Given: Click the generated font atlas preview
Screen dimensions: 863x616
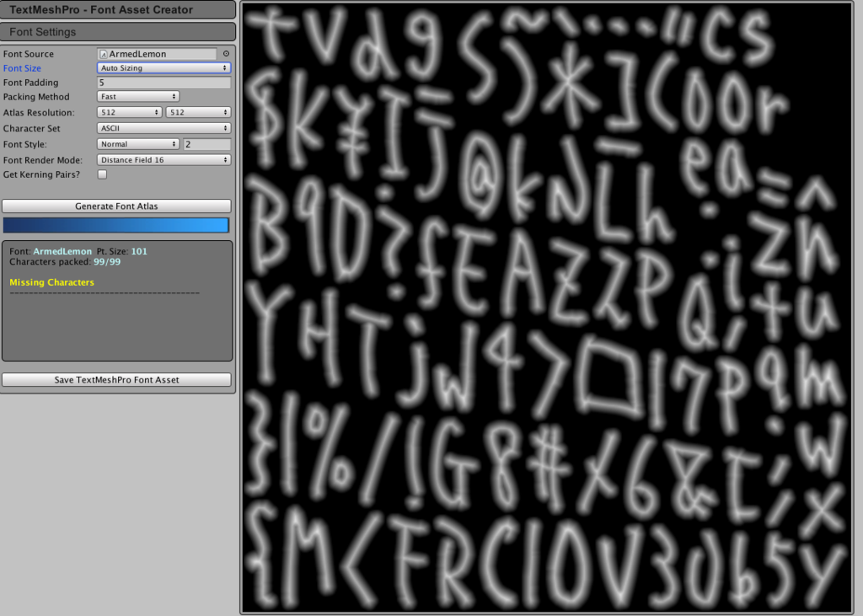Looking at the screenshot, I should [548, 308].
